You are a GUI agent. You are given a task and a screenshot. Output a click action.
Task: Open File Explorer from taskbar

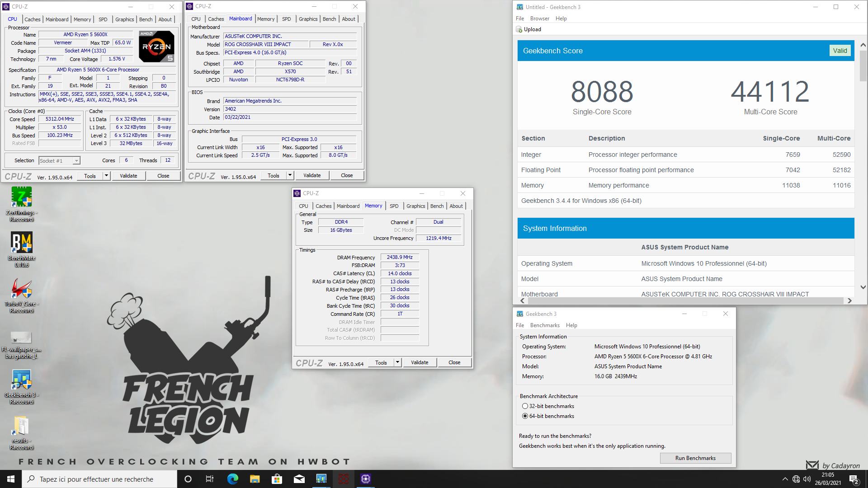(x=255, y=479)
